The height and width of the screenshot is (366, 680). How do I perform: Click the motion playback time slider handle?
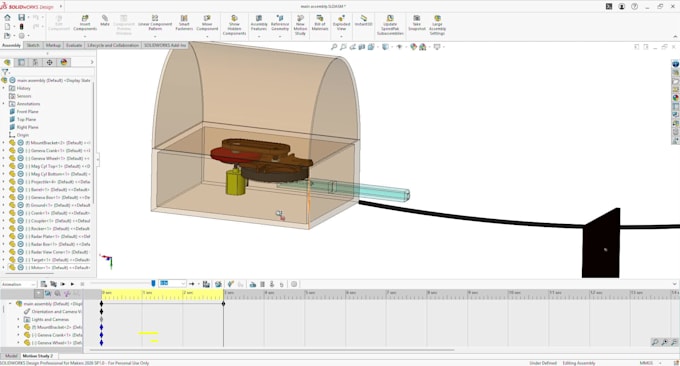(153, 284)
